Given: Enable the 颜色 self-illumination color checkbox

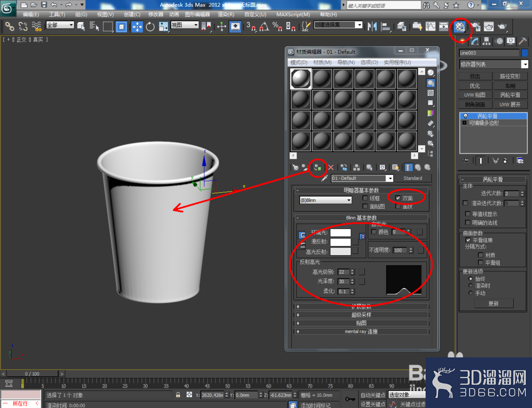Looking at the screenshot, I should 374,232.
